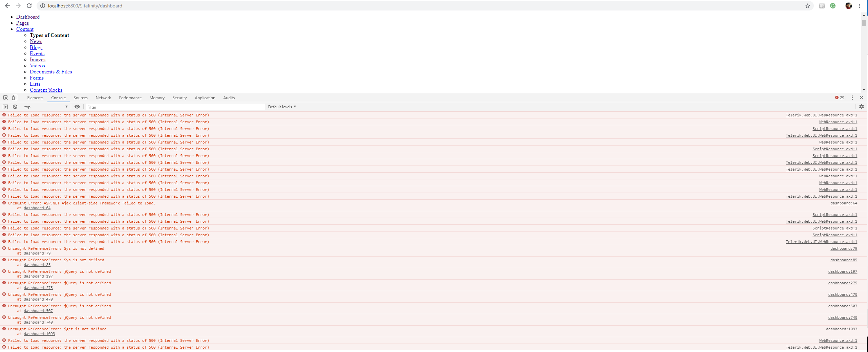
Task: Open the Default levels dropdown
Action: (281, 107)
